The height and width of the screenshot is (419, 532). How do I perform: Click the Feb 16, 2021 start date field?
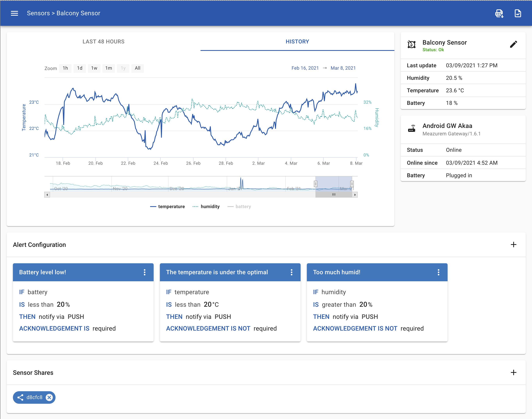pos(305,68)
